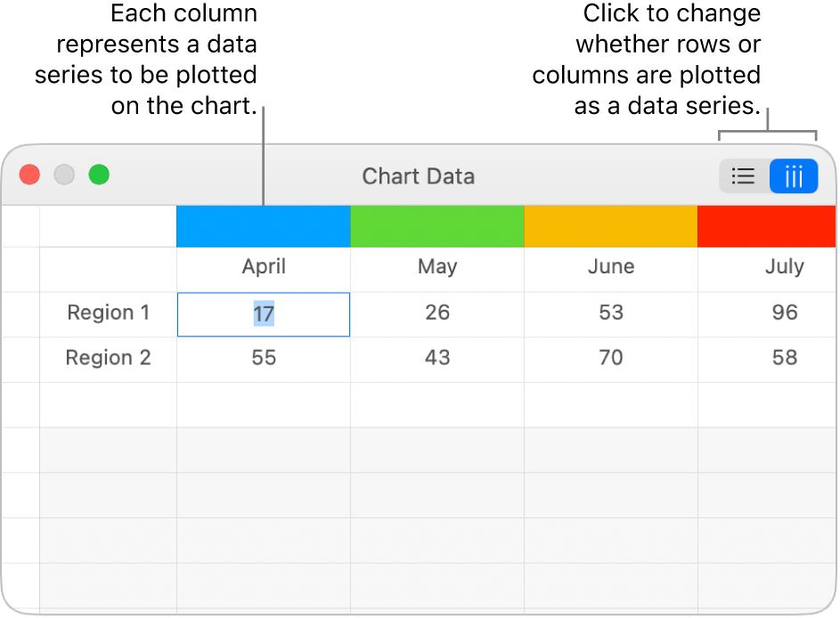
Task: Toggle plotting so rows become data series
Action: [743, 175]
